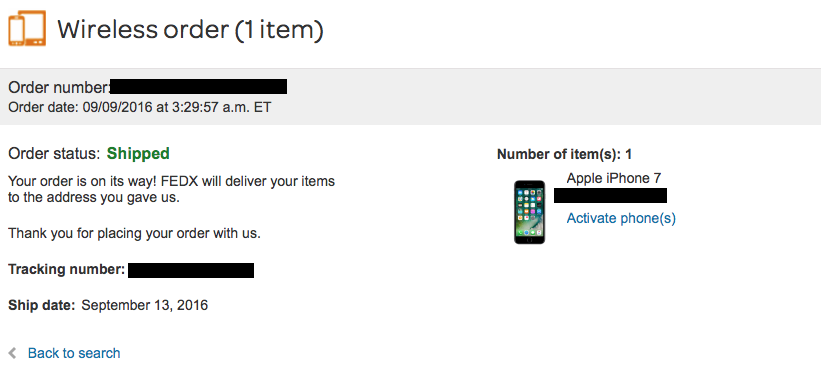Viewport: 821px width, 371px height.
Task: Open the iPhone 7 product image
Action: 529,212
